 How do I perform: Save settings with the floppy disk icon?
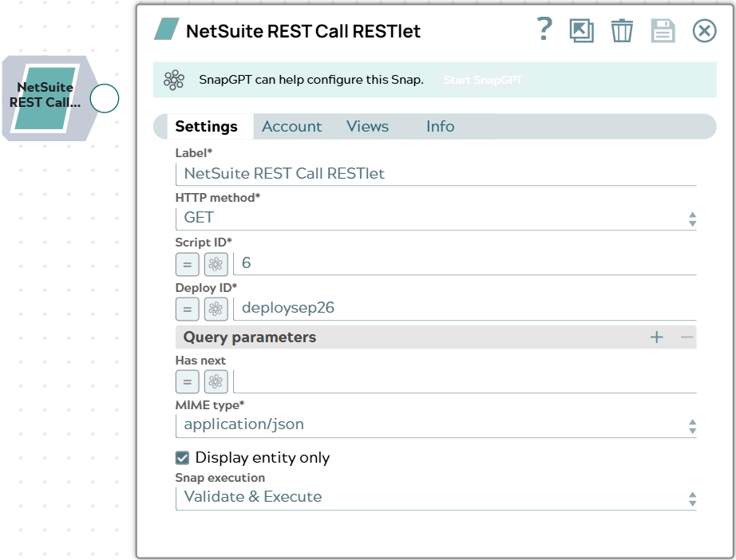click(663, 31)
